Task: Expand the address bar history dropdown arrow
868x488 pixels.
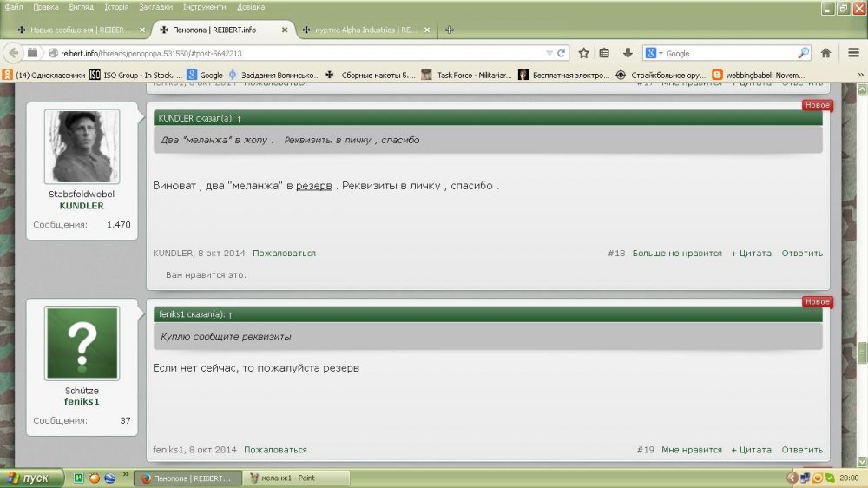Action: pos(549,53)
